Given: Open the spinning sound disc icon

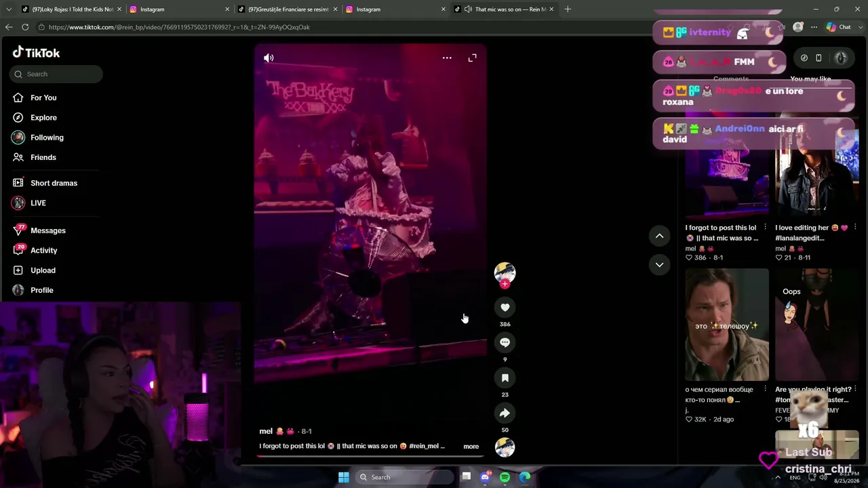Looking at the screenshot, I should pyautogui.click(x=505, y=447).
